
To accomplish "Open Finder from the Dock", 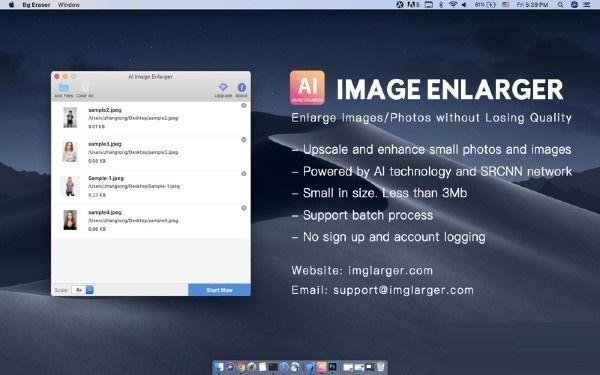I will coord(218,367).
